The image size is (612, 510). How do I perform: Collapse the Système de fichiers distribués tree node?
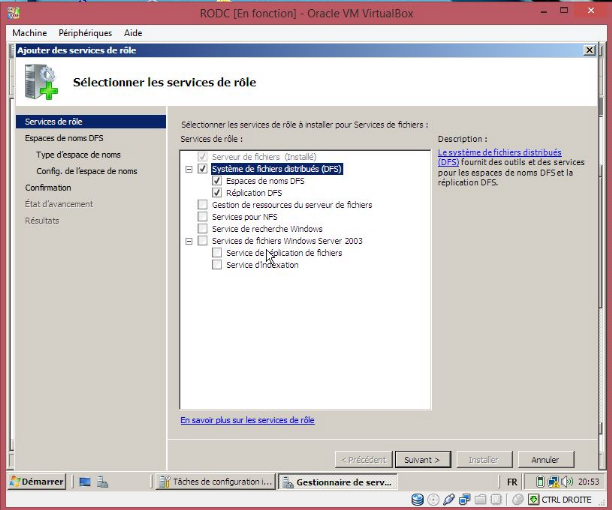pos(189,169)
